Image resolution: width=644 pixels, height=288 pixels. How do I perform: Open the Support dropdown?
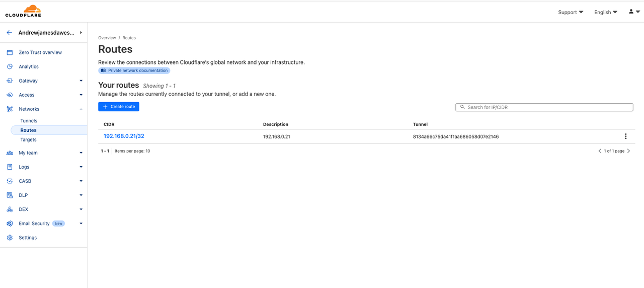pos(571,12)
